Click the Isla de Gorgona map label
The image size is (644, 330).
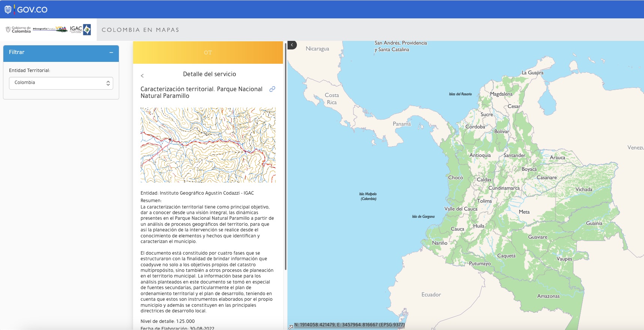(x=423, y=216)
